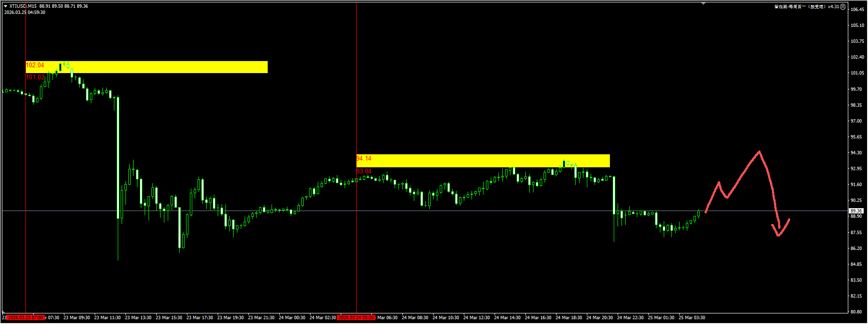The image size is (868, 324).
Task: Click the red hand-drawn arrow tip
Action: click(779, 235)
